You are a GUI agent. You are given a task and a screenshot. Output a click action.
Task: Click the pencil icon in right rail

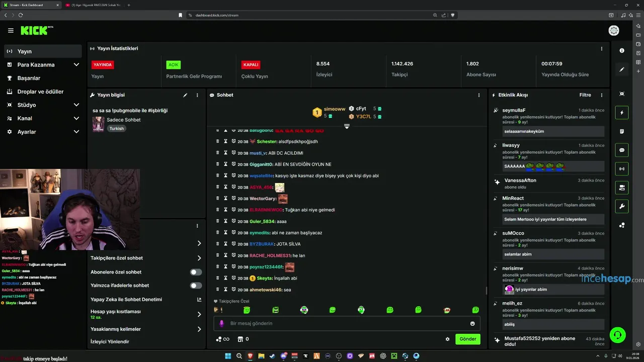[x=622, y=69]
